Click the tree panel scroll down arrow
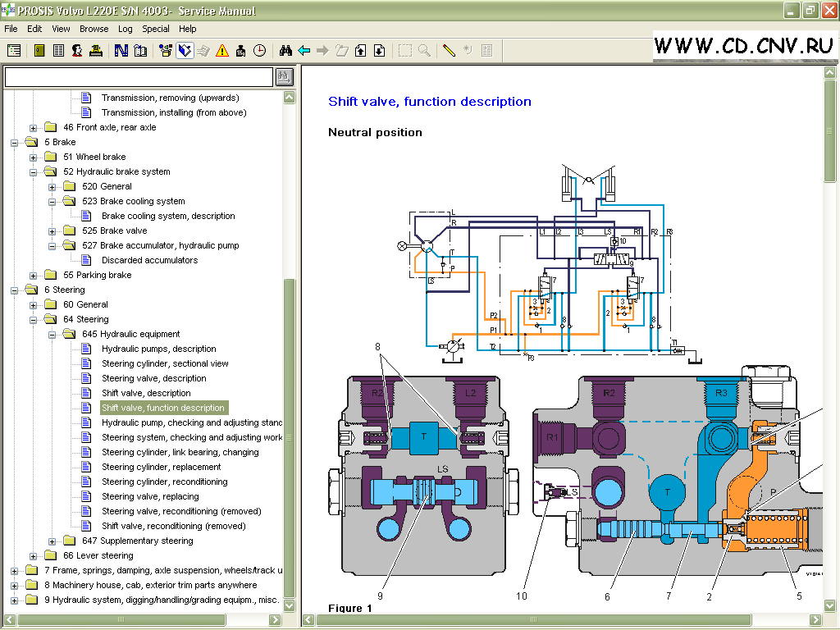 [x=290, y=606]
